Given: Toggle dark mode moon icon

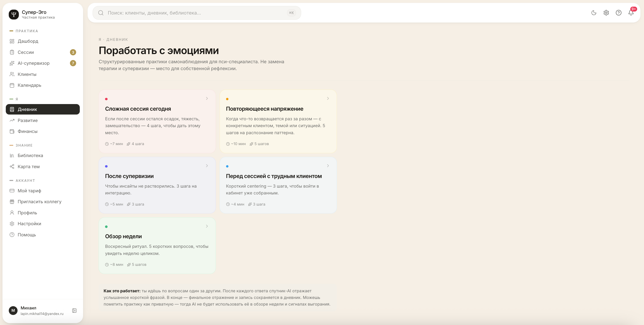Looking at the screenshot, I should coord(594,13).
